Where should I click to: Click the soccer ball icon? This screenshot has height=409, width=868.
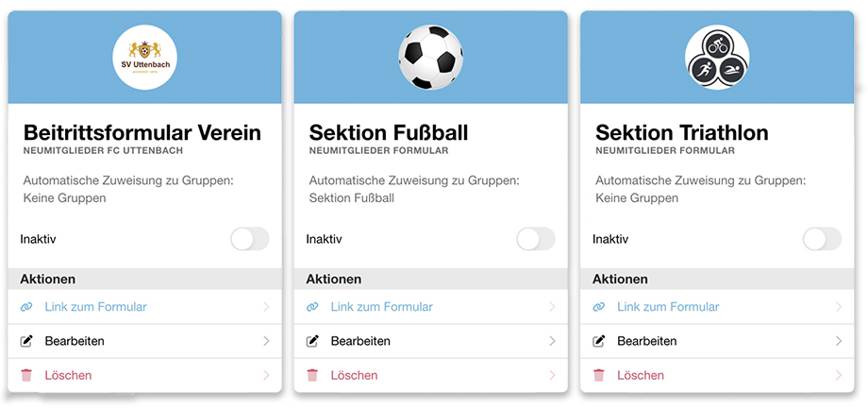(x=431, y=57)
